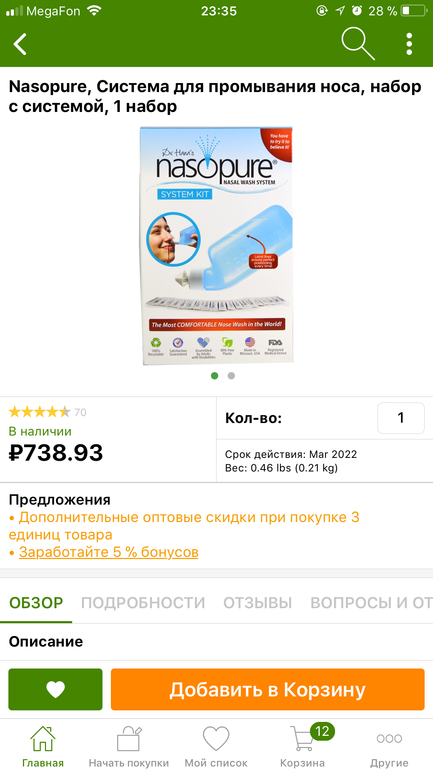Open Заработайте 5 % бонусов link
This screenshot has height=770, width=433.
coord(108,552)
